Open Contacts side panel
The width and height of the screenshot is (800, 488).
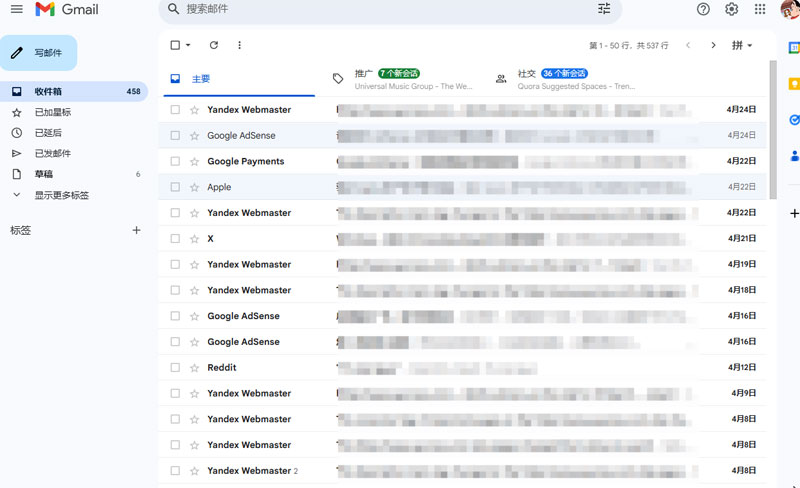tap(794, 155)
